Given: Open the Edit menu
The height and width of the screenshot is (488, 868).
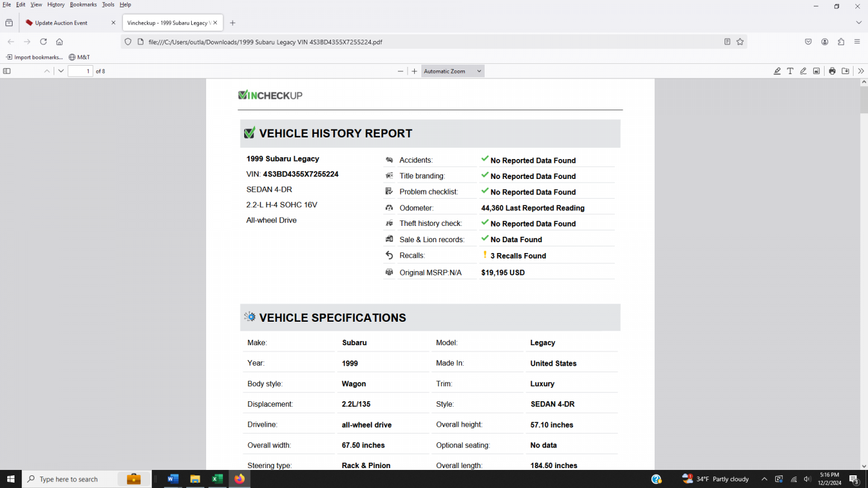Looking at the screenshot, I should click(x=20, y=4).
